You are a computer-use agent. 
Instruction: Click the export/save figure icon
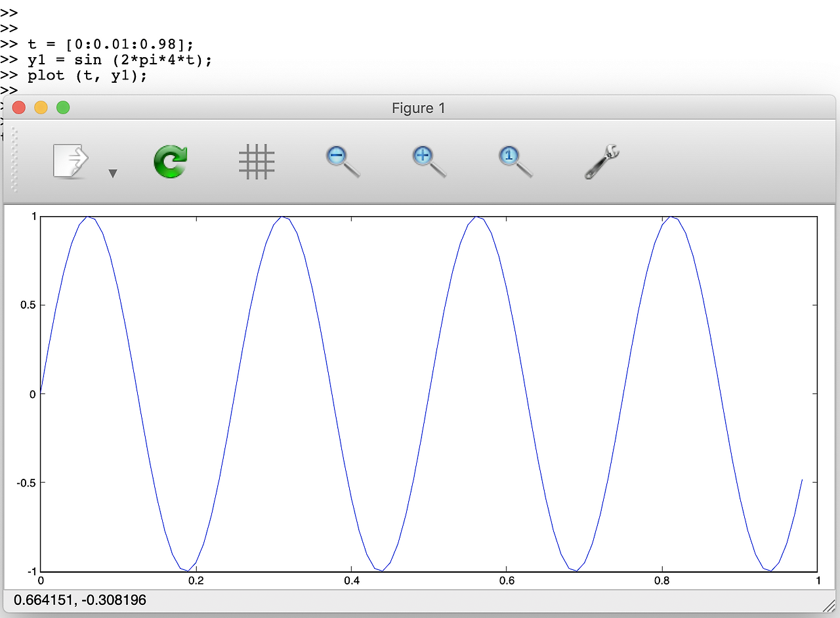tap(71, 162)
